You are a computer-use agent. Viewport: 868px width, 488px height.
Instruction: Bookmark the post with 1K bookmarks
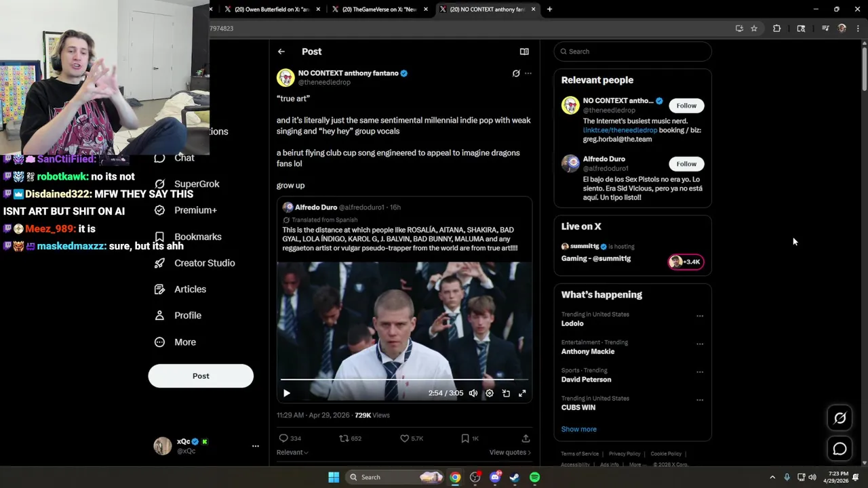click(x=470, y=439)
